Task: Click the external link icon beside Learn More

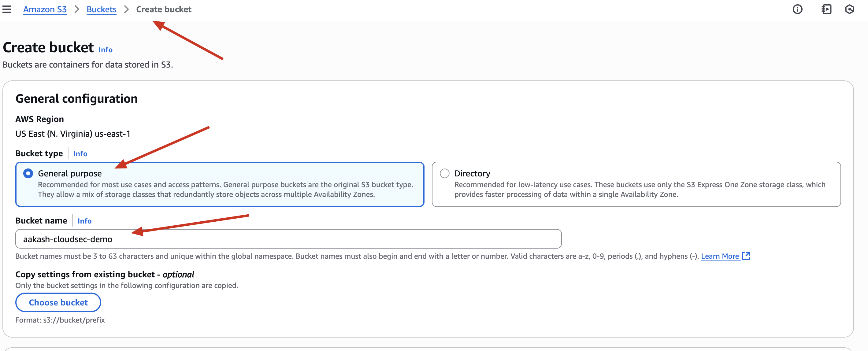Action: pyautogui.click(x=746, y=256)
